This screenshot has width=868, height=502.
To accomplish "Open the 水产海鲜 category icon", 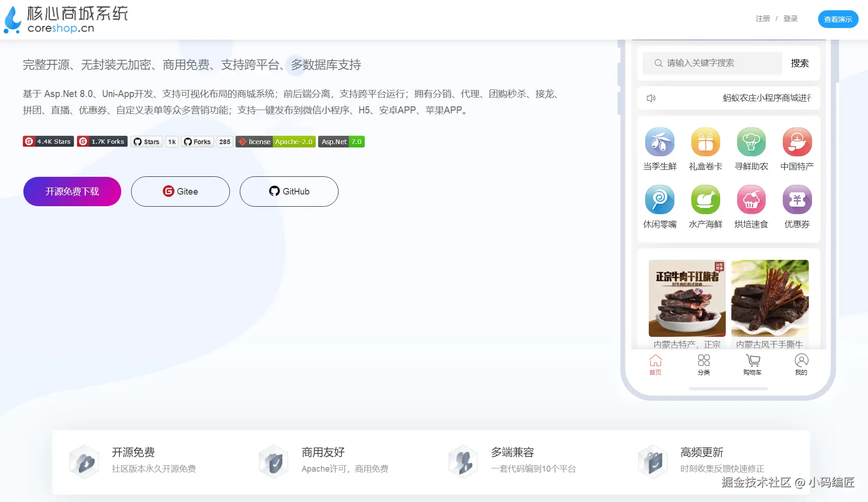I will pyautogui.click(x=705, y=200).
